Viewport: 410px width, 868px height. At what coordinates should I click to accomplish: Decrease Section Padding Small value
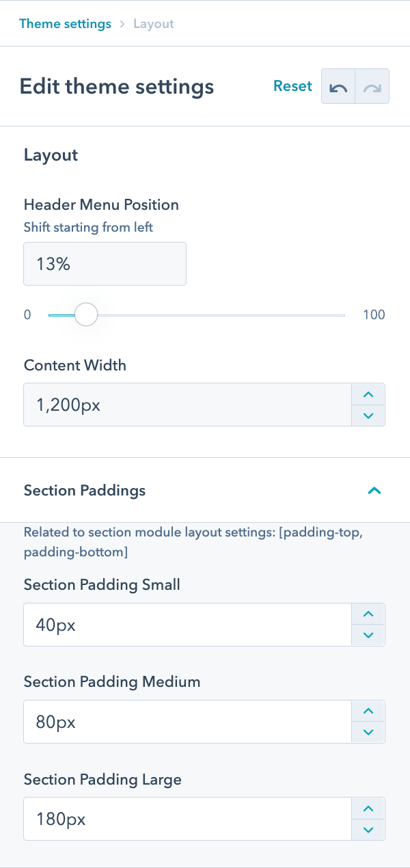pos(368,635)
